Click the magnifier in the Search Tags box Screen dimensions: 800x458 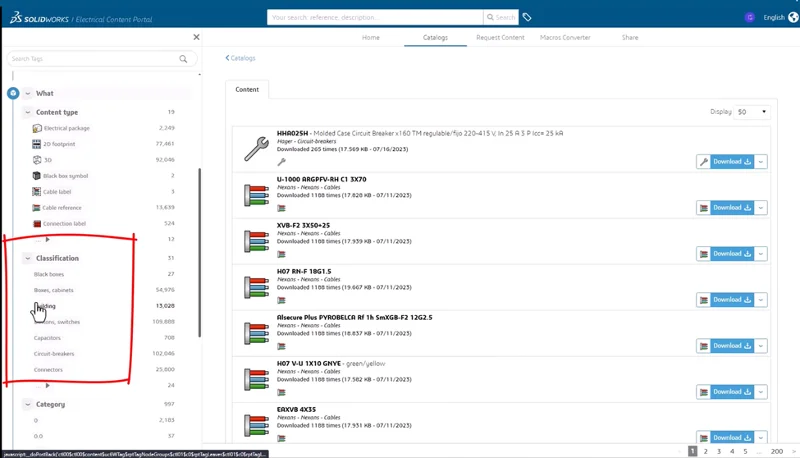click(183, 59)
